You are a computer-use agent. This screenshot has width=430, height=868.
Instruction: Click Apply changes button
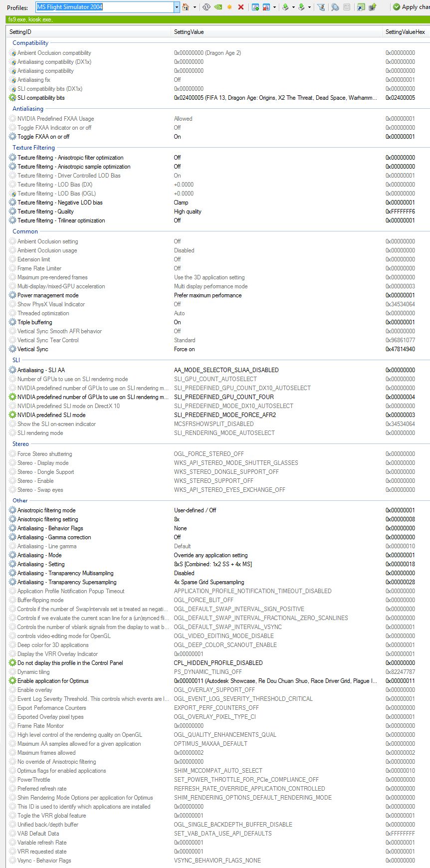(x=411, y=7)
